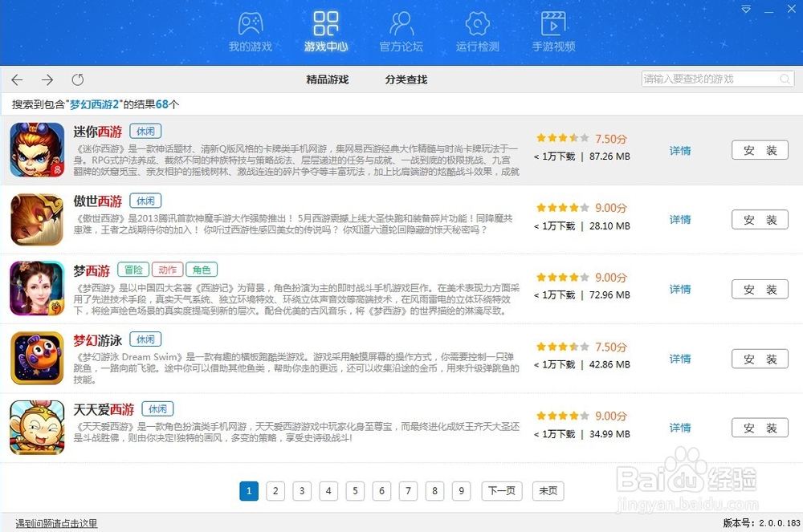
Task: Open the 傲世西游 title
Action: [98, 201]
